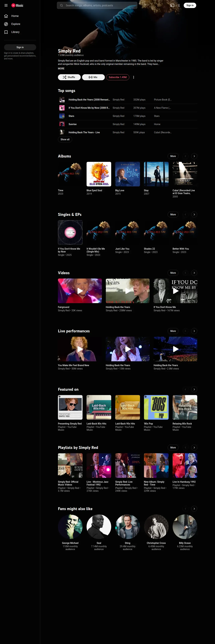
Task: Open Presenting Simply Red playlist
Action: [70, 407]
